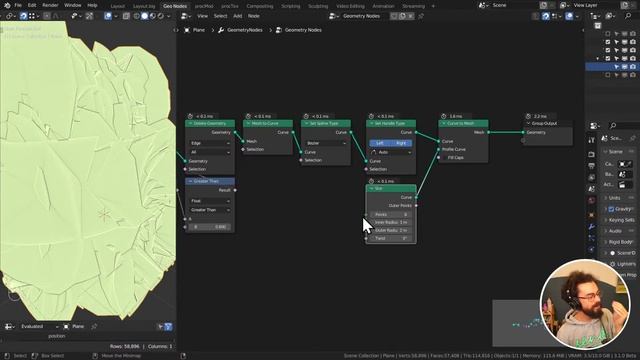Image resolution: width=640 pixels, height=360 pixels.
Task: Open Float data type dropdown on Greater Than
Action: point(210,201)
